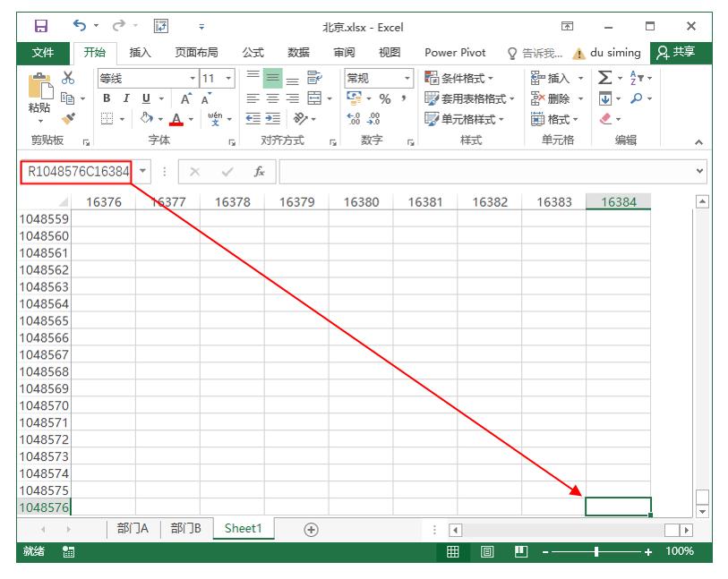
Task: Add a new sheet with plus button
Action: point(311,530)
